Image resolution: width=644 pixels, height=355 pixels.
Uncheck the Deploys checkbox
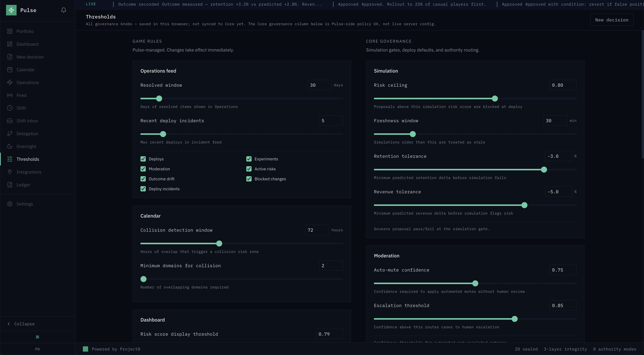click(x=143, y=159)
